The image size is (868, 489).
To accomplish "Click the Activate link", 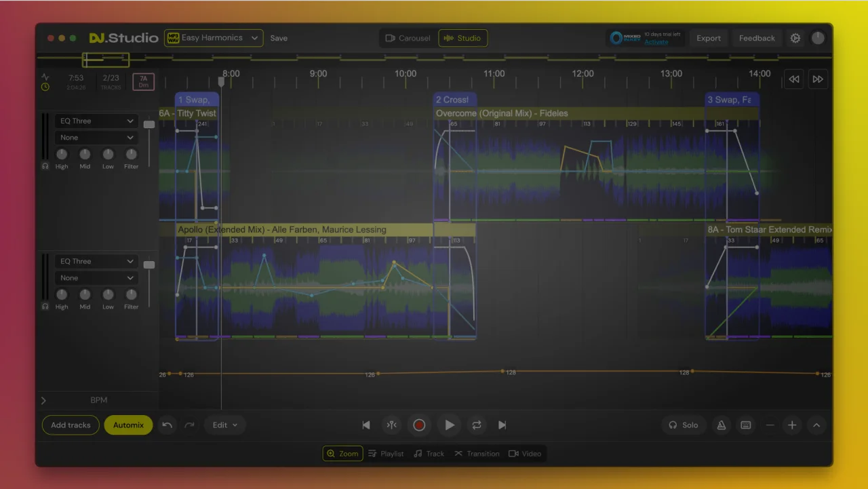I will click(x=656, y=42).
